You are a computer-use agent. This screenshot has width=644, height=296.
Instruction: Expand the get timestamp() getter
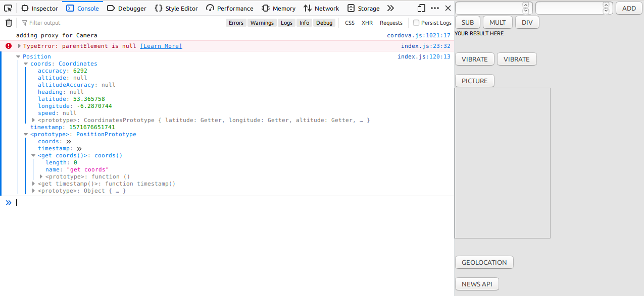[x=33, y=184]
